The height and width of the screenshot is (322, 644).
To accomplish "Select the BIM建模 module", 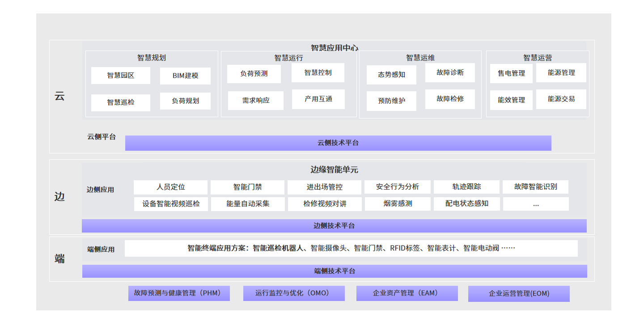I will tap(185, 76).
